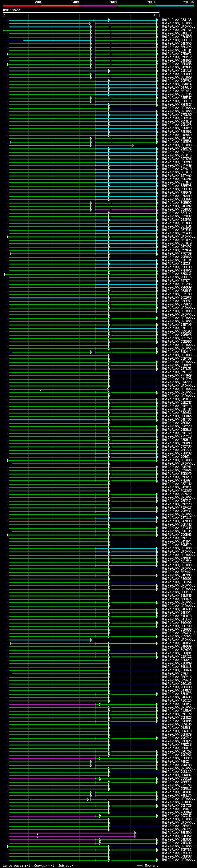The height and width of the screenshot is (868, 197).
Task: Click the white query length ruler bar
Action: point(81,13)
